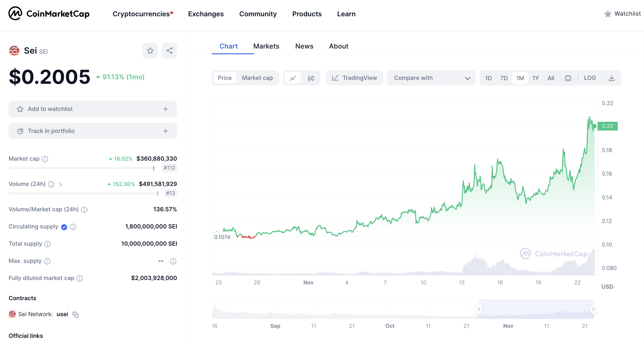Click the Watchlist star icon in header

click(608, 14)
